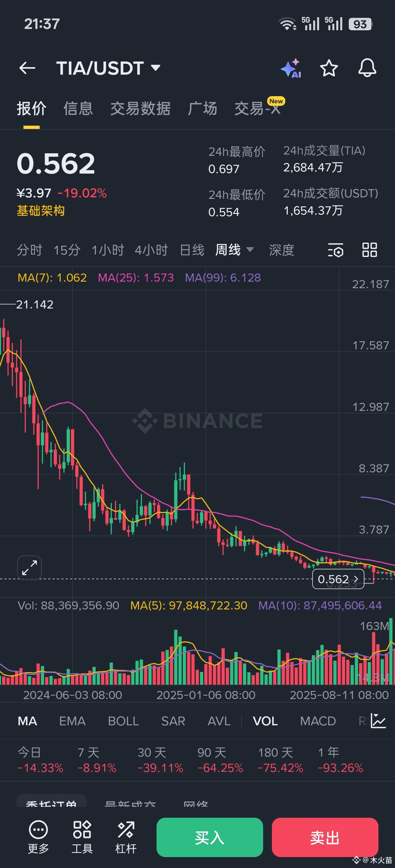Select the 分时 timeframe

pos(29,250)
